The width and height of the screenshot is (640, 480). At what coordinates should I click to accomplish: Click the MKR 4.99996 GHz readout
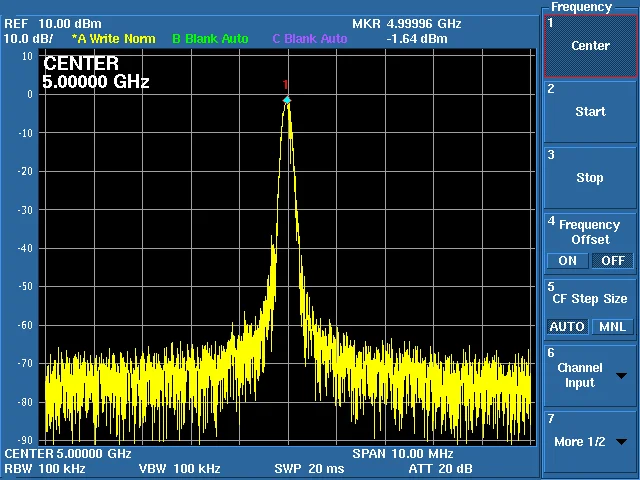(x=407, y=24)
